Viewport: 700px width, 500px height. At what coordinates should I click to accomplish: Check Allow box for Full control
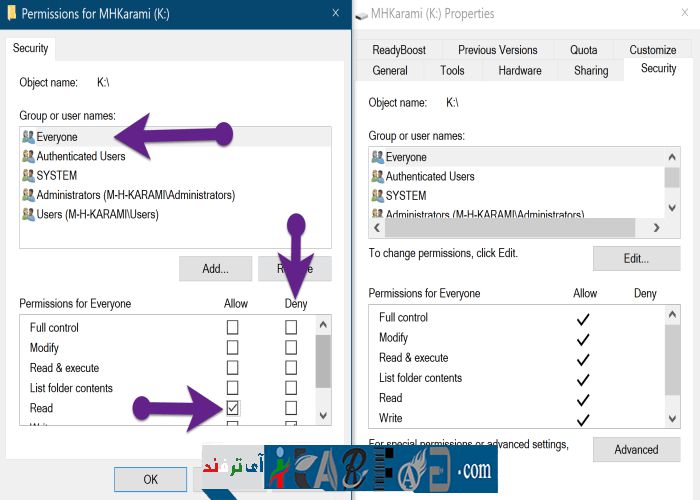point(232,327)
